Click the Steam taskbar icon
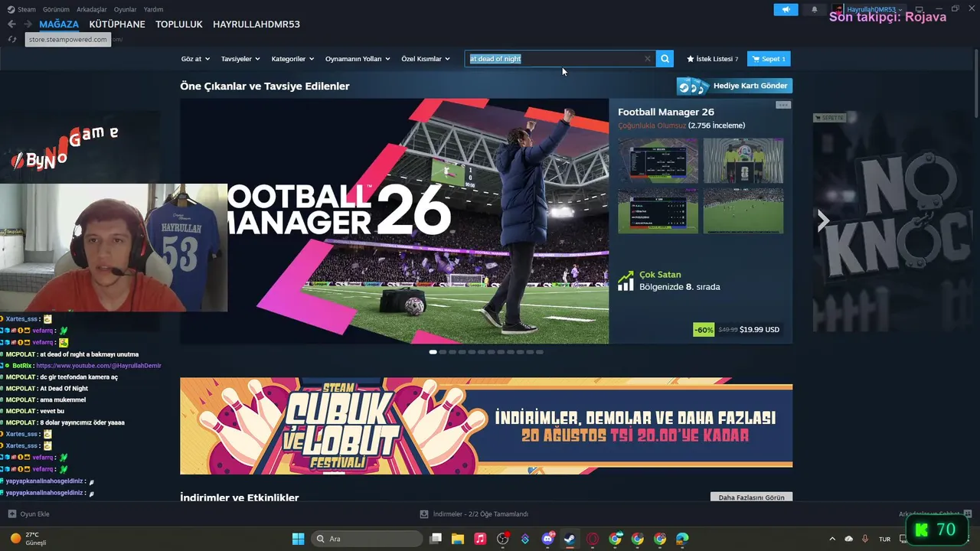 (570, 539)
